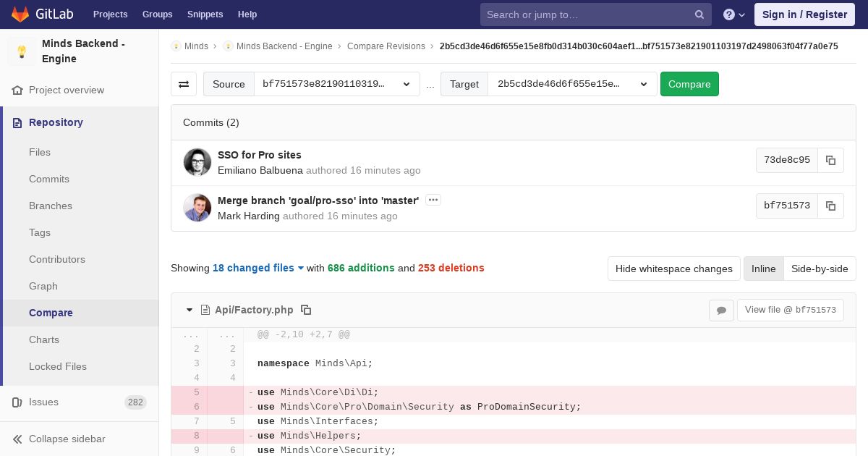Open Commits in the Repository sidebar
Viewport: 868px width, 456px height.
coord(49,179)
